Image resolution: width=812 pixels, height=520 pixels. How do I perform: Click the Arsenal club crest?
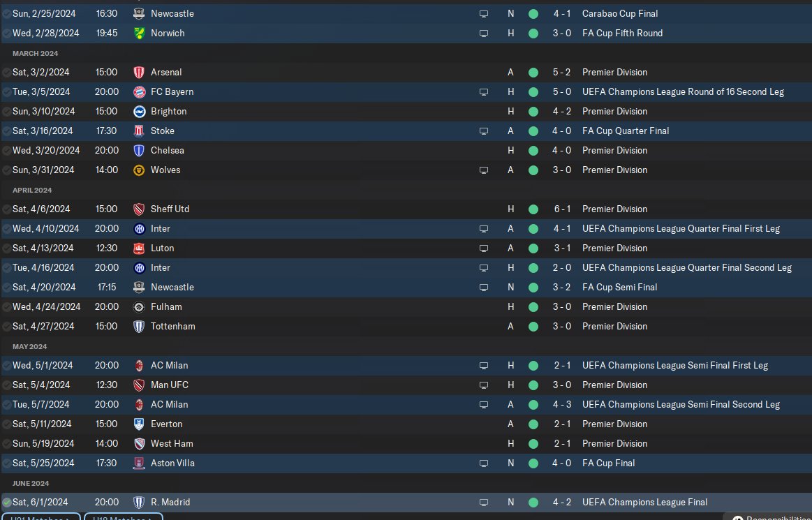coord(138,72)
